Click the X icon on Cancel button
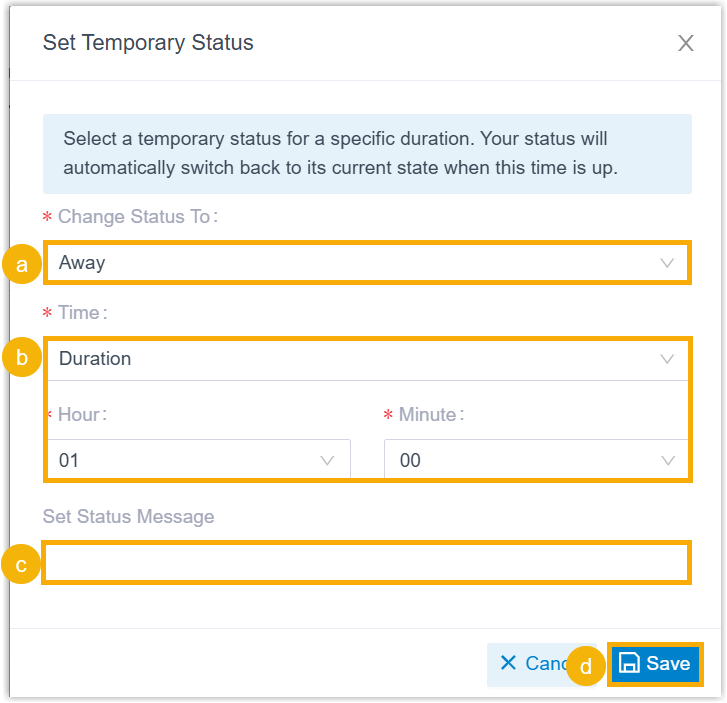 [508, 664]
